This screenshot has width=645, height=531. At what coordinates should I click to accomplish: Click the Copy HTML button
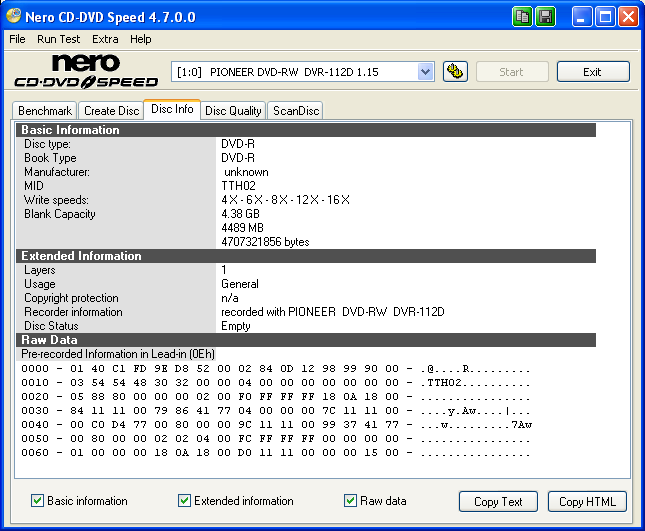587,502
